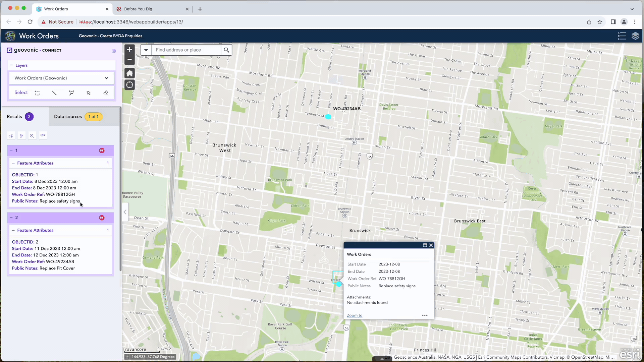The width and height of the screenshot is (644, 362).
Task: Open more popup actions via ellipsis
Action: (x=425, y=315)
